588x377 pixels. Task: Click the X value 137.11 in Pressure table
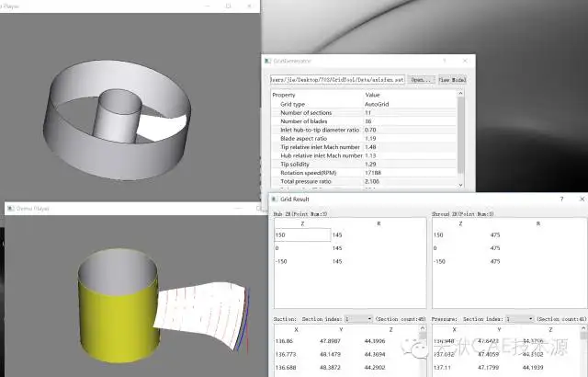pyautogui.click(x=443, y=367)
